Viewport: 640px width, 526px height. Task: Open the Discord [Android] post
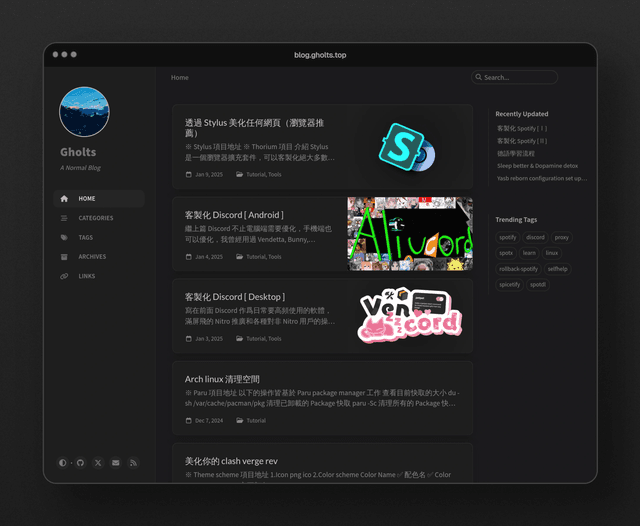(234, 215)
